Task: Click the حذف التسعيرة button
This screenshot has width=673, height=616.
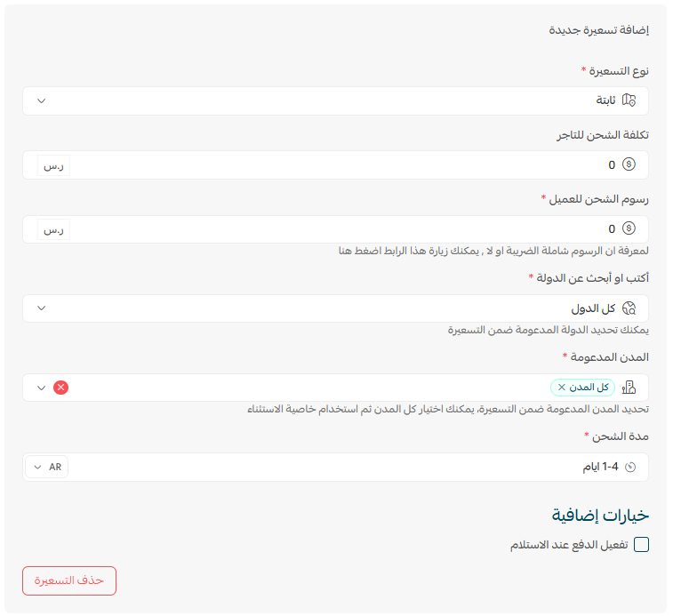Action: 69,580
